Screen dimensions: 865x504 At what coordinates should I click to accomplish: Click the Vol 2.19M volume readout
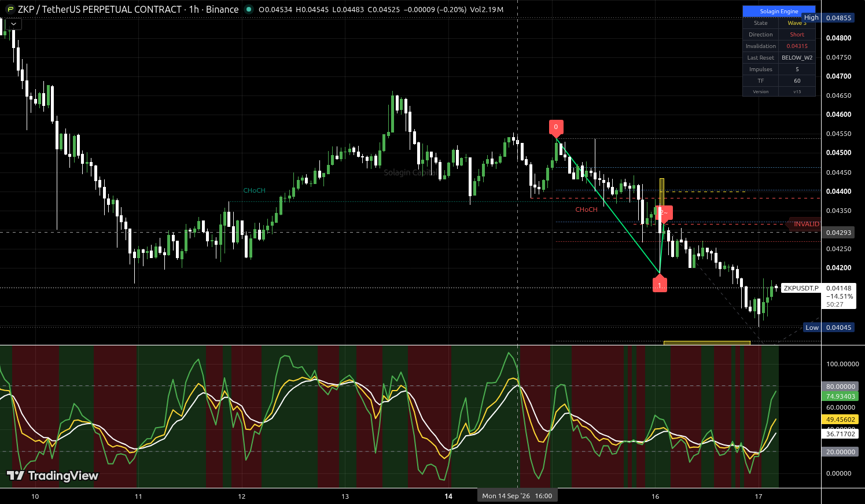pos(487,10)
